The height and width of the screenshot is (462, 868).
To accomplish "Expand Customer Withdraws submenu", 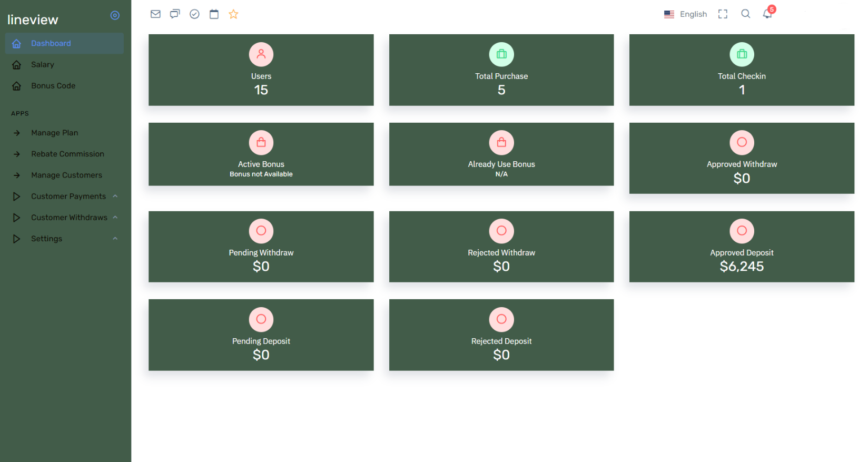I will click(69, 218).
